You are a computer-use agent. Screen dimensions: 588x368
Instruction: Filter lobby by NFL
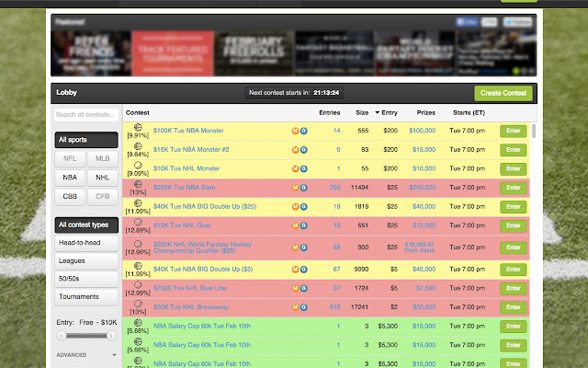tap(70, 158)
